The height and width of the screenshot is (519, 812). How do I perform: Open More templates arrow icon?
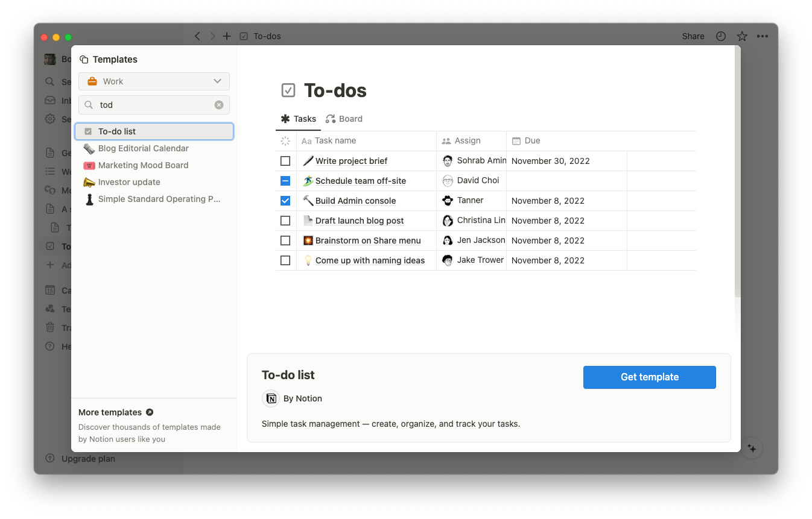point(150,412)
